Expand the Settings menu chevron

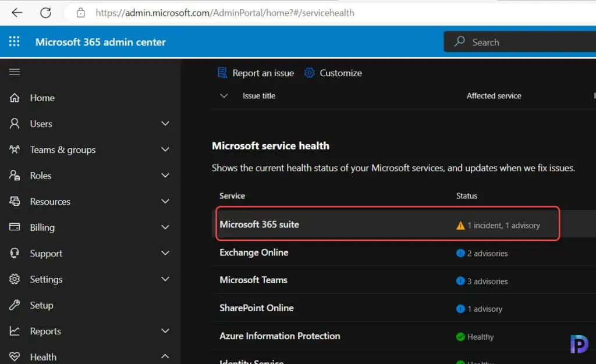coord(165,279)
